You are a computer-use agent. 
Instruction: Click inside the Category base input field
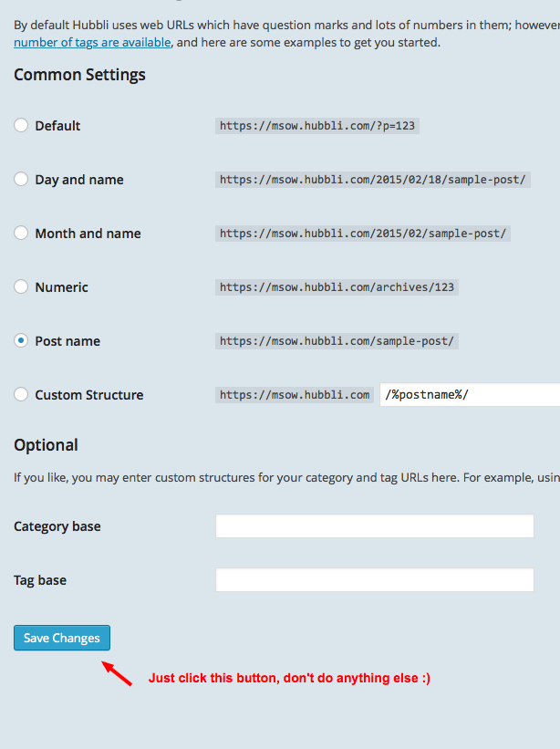click(x=374, y=525)
